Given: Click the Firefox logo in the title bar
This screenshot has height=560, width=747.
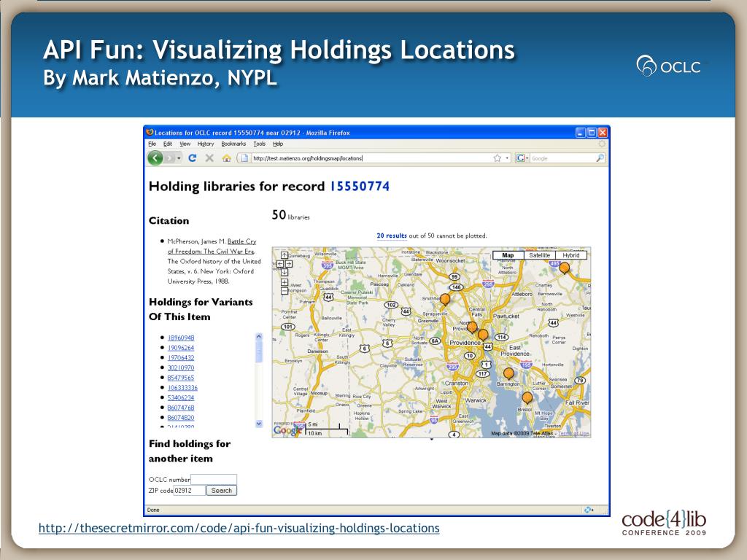Looking at the screenshot, I should tap(150, 133).
